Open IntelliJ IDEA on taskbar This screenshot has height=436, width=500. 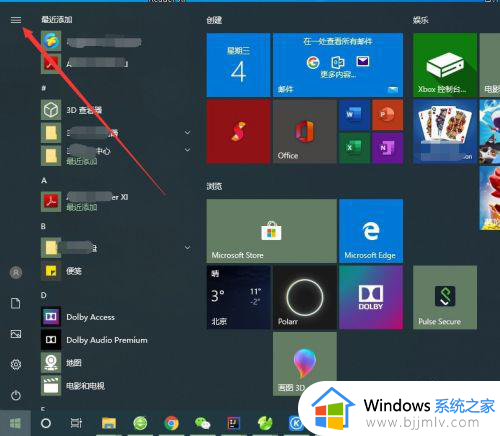point(234,423)
